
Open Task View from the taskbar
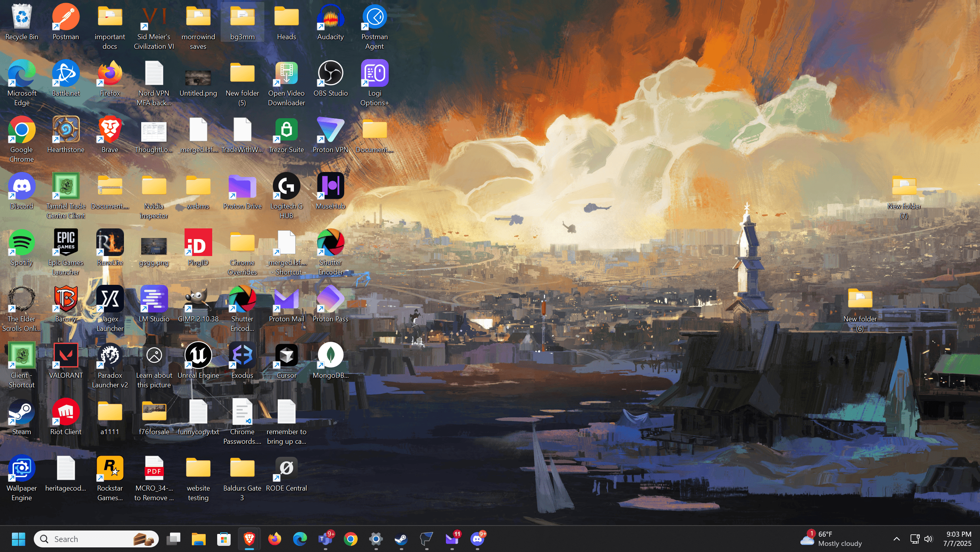click(173, 539)
